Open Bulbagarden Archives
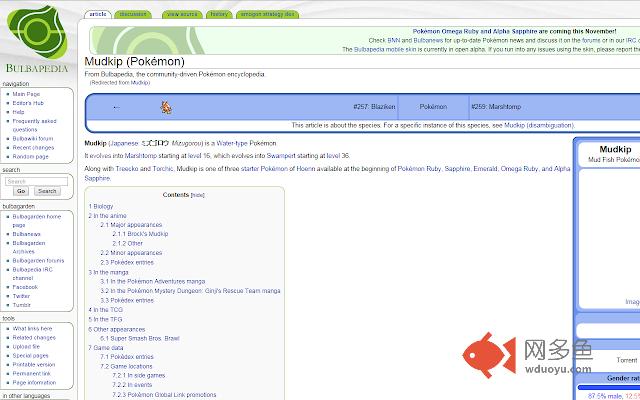The width and height of the screenshot is (640, 400). tap(29, 247)
